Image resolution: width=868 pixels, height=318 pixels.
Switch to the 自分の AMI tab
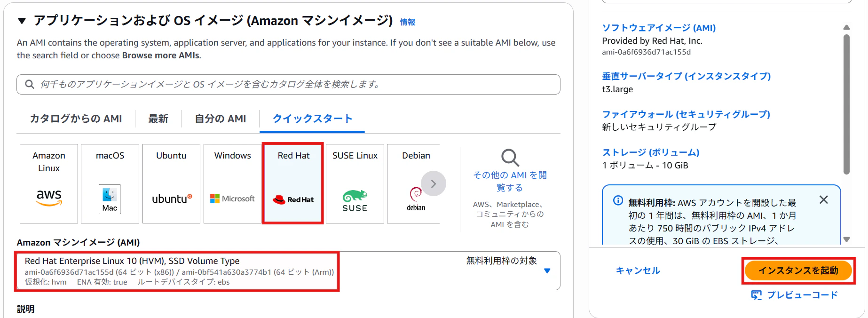(221, 119)
